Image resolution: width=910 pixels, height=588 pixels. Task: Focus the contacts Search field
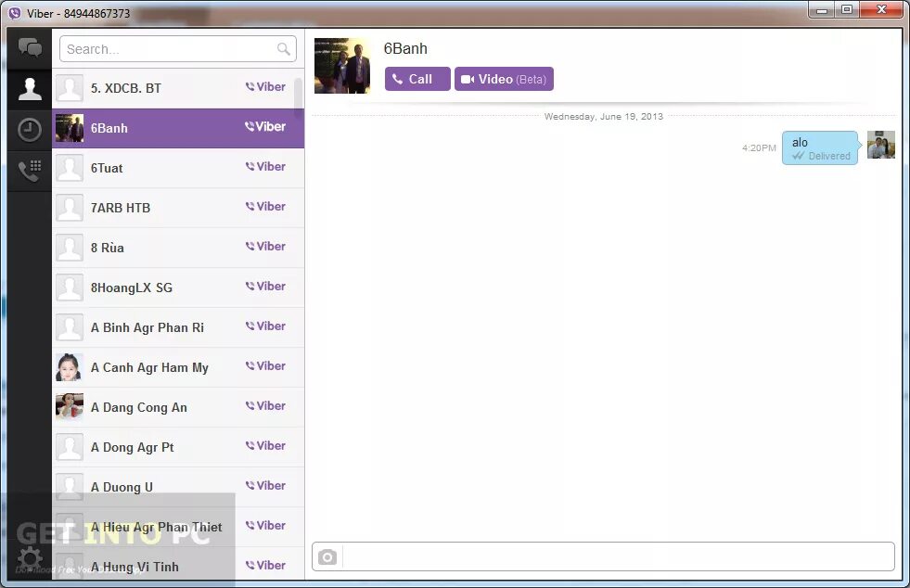click(x=177, y=49)
